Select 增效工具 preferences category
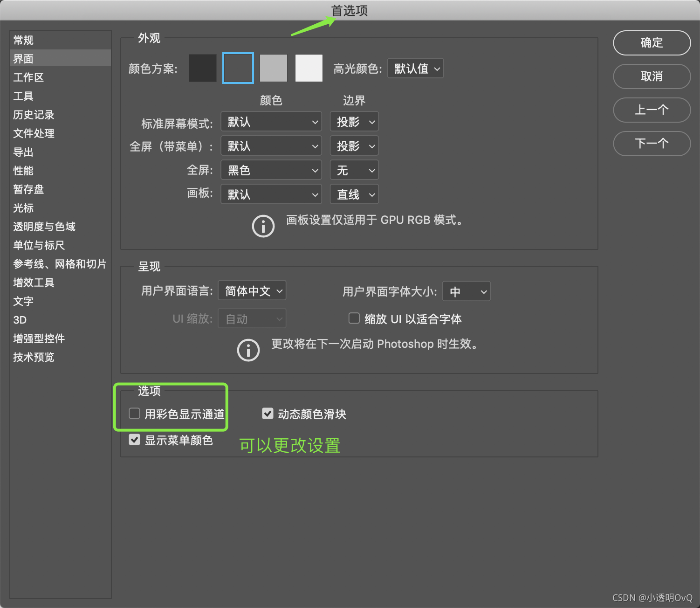The width and height of the screenshot is (700, 608). (61, 283)
